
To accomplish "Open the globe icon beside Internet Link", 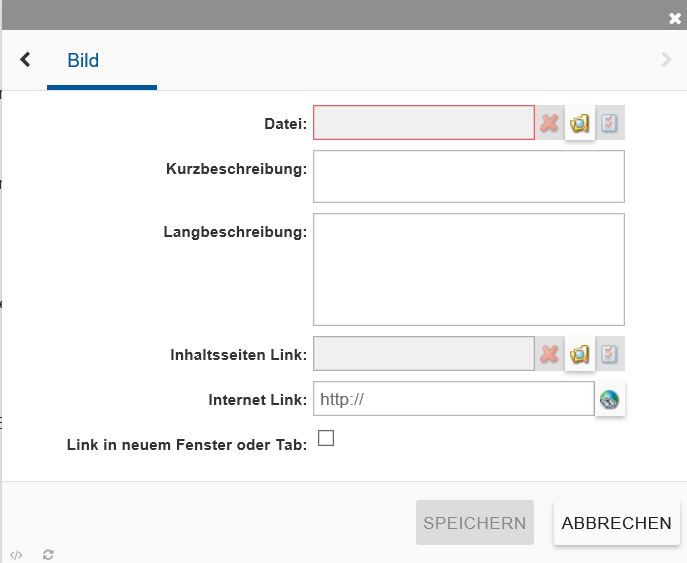I will [609, 400].
